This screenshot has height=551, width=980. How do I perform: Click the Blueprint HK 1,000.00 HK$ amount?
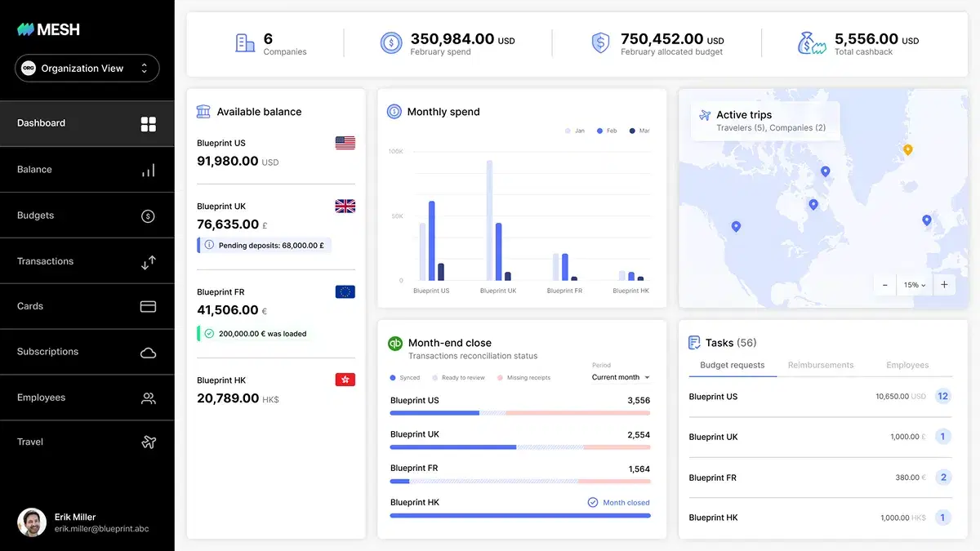coord(903,518)
